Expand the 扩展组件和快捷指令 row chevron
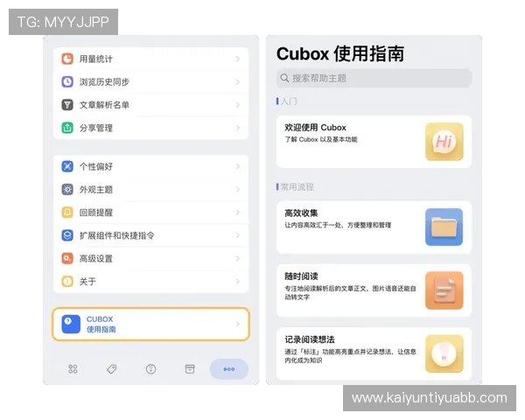 (x=237, y=235)
